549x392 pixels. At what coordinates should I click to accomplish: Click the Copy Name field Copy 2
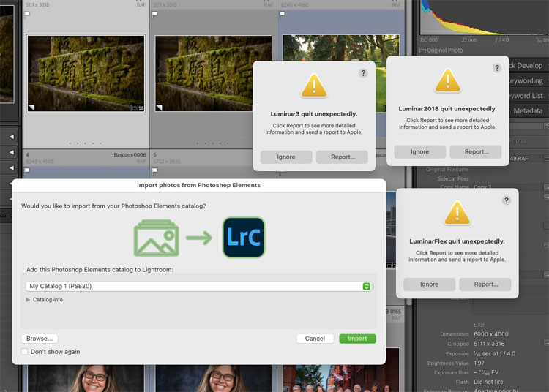tap(482, 186)
